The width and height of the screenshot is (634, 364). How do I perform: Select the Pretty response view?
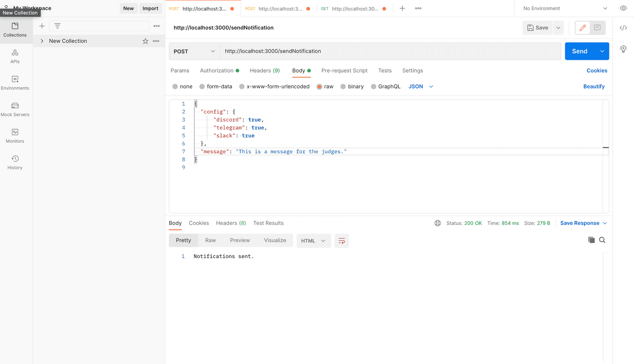click(184, 240)
